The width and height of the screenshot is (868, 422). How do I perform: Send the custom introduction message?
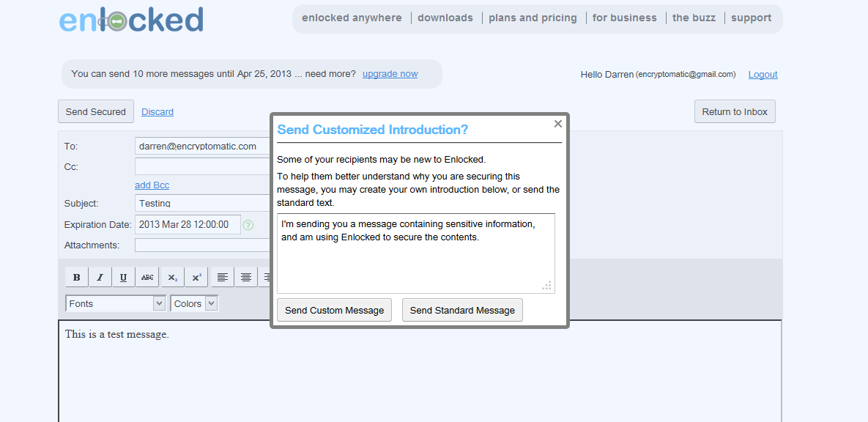click(x=334, y=310)
